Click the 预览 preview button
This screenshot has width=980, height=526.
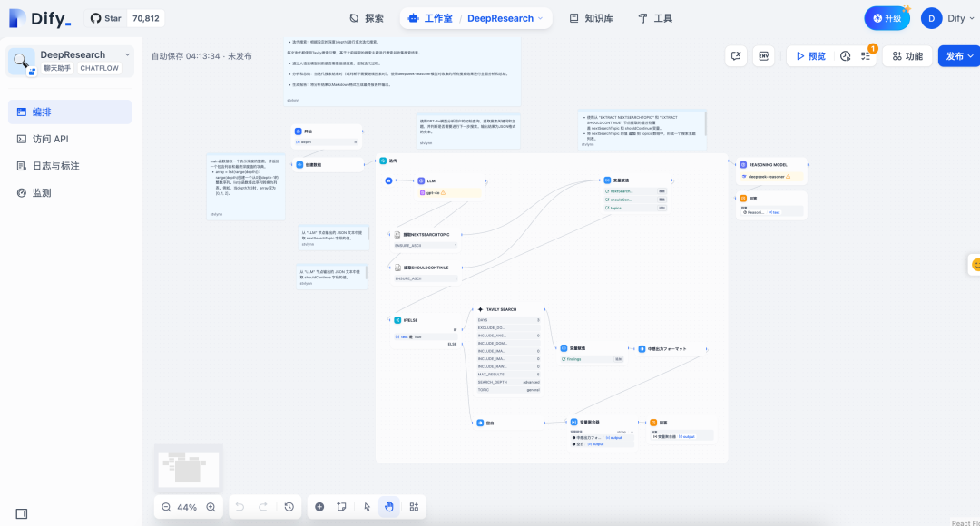tap(810, 55)
